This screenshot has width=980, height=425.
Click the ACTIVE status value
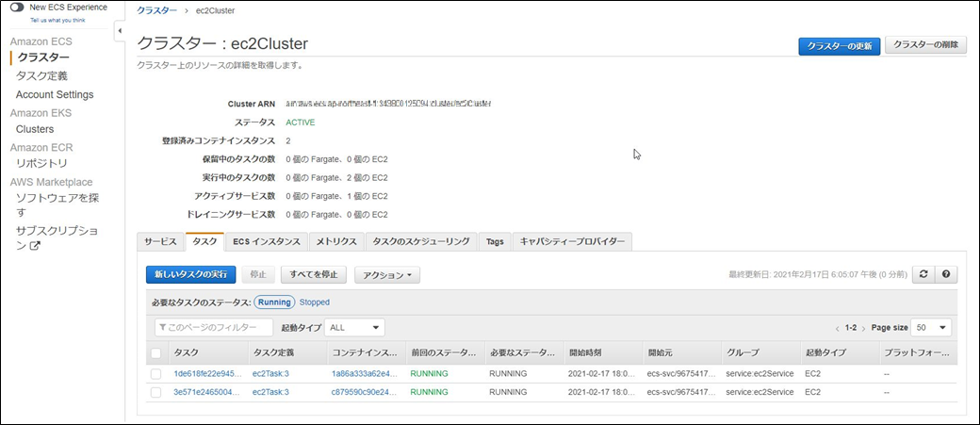(300, 123)
